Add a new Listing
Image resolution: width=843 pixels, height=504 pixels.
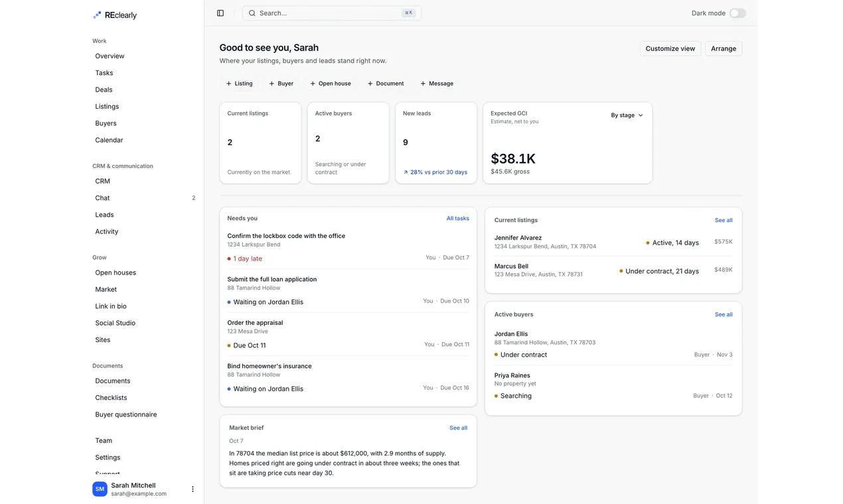click(x=239, y=84)
